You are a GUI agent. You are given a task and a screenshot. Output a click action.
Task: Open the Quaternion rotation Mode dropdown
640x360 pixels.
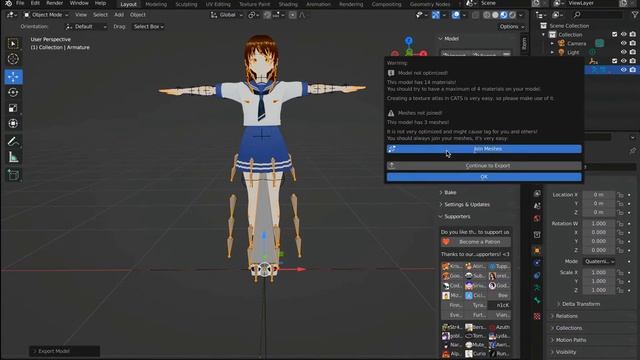click(599, 261)
